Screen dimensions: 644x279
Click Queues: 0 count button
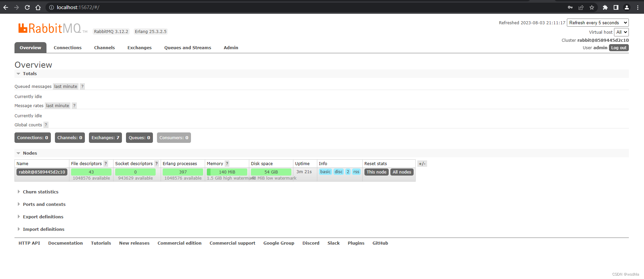(x=139, y=138)
